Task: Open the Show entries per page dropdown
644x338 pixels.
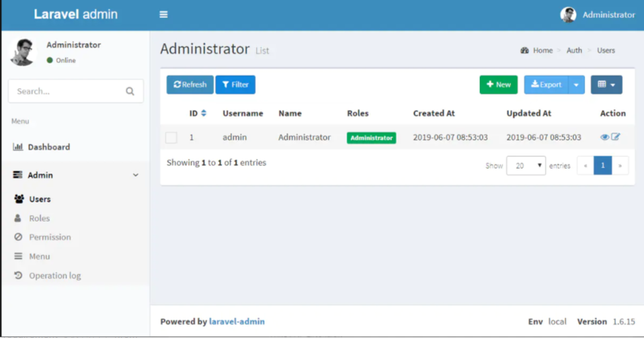Action: [x=526, y=165]
